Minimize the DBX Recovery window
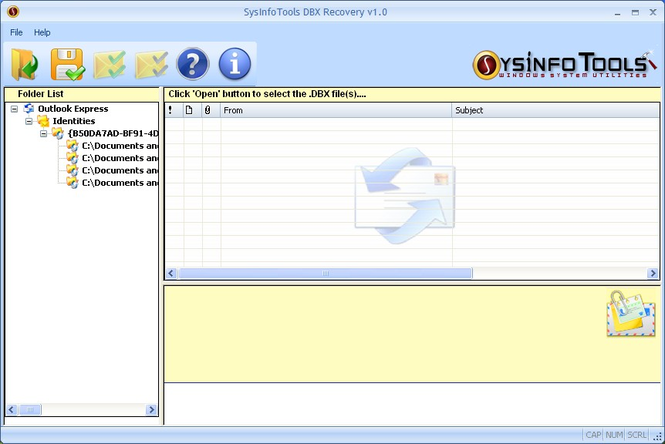665x444 pixels. [x=618, y=13]
